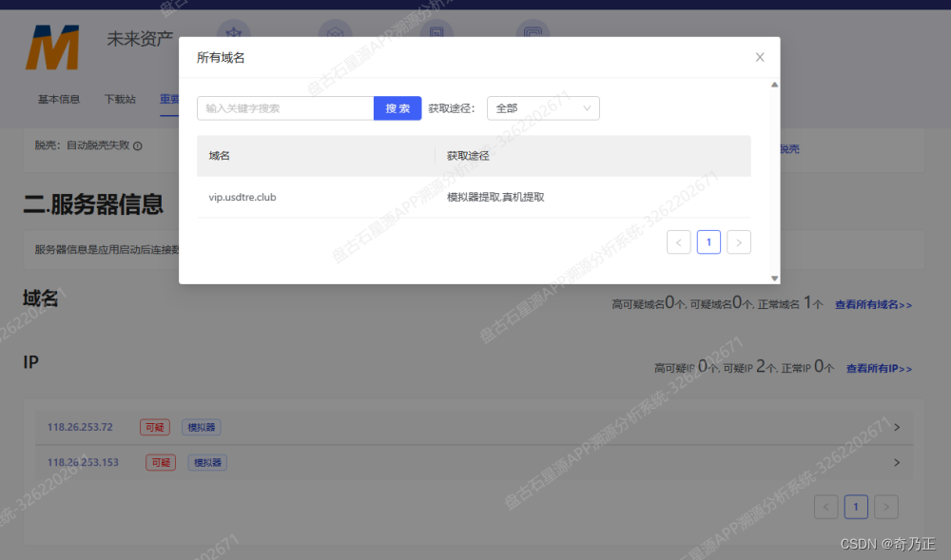Viewport: 951px width, 560px height.
Task: Click the keyword search input field
Action: tap(285, 108)
